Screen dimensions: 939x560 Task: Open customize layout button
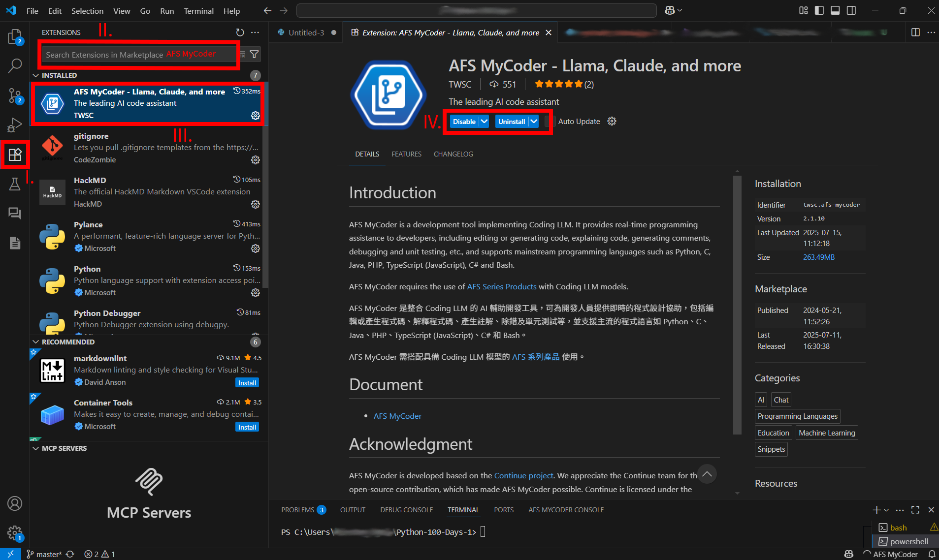tap(804, 10)
